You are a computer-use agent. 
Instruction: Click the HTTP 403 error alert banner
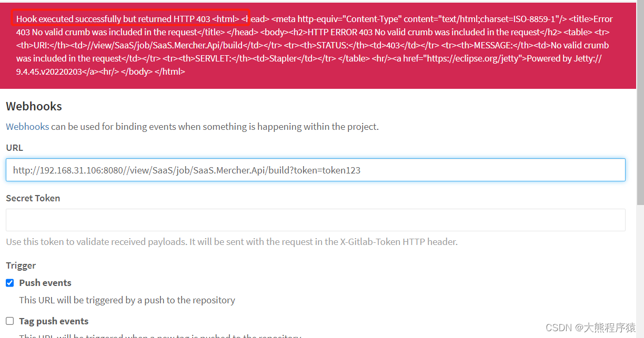point(318,45)
